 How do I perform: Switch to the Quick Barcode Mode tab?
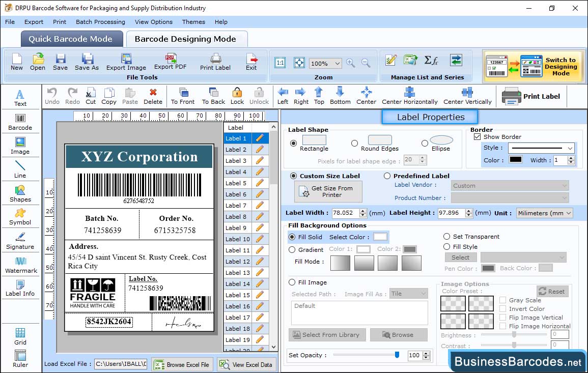point(71,39)
